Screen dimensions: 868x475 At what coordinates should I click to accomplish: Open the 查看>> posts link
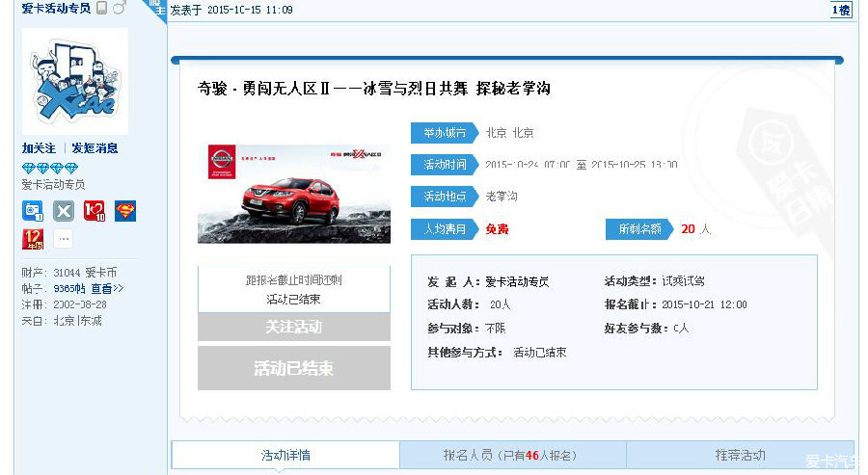107,289
